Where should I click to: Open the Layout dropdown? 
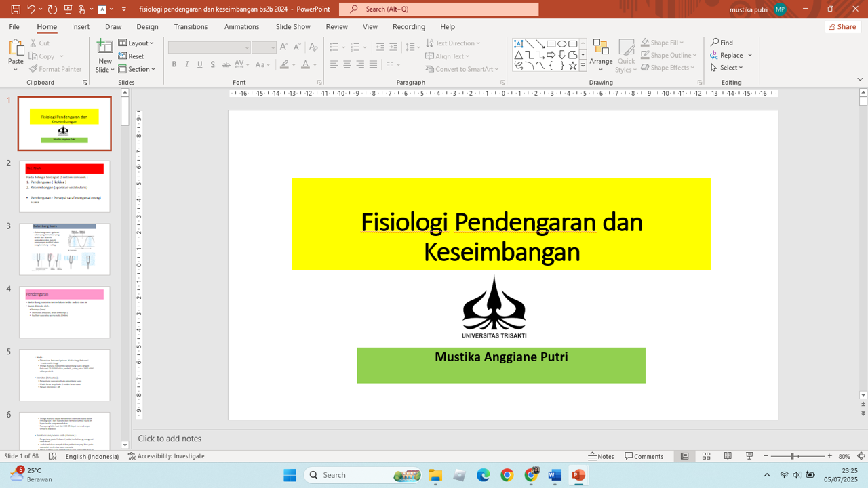click(136, 43)
